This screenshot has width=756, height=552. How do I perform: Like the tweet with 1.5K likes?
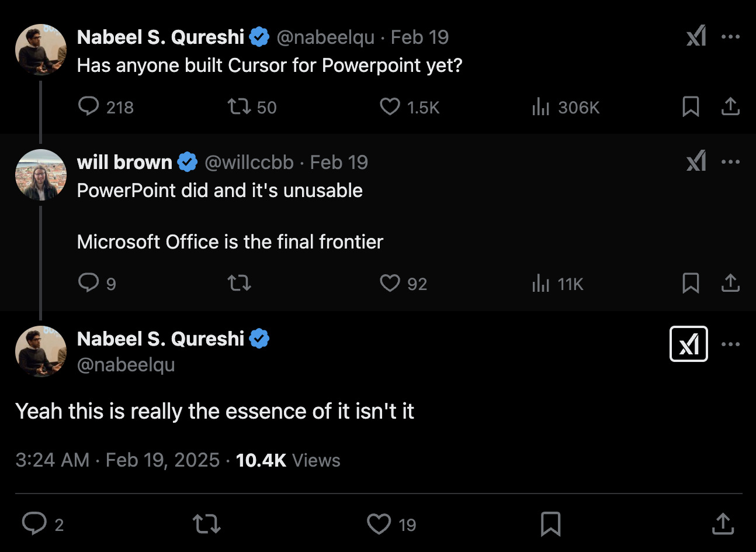click(390, 106)
